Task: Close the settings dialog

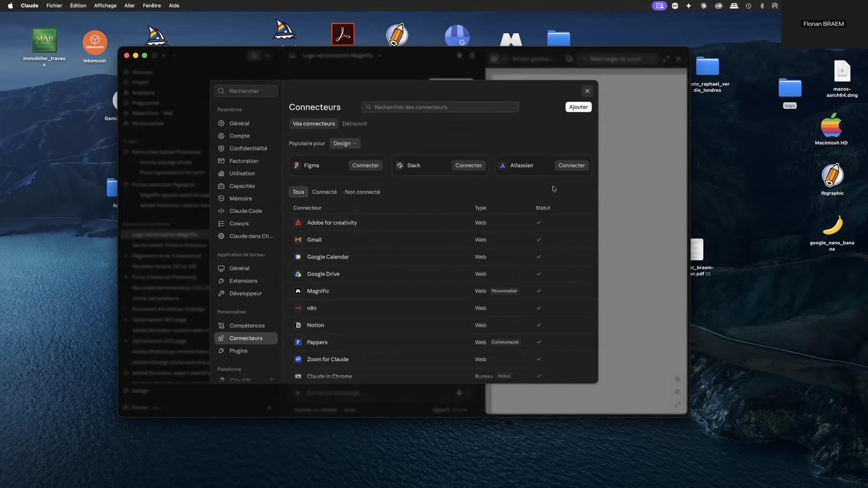Action: (587, 91)
